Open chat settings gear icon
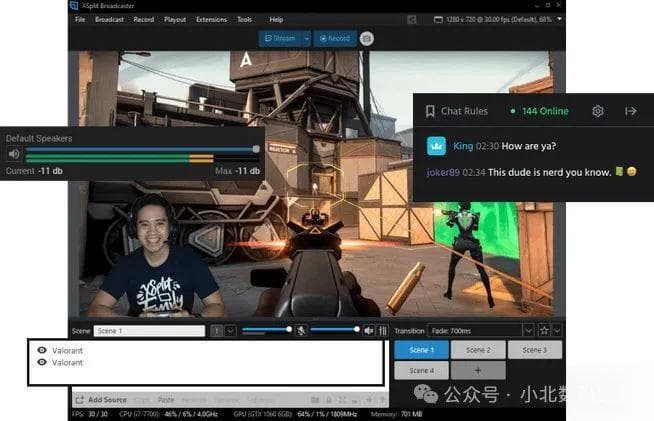This screenshot has height=421, width=654. (598, 111)
